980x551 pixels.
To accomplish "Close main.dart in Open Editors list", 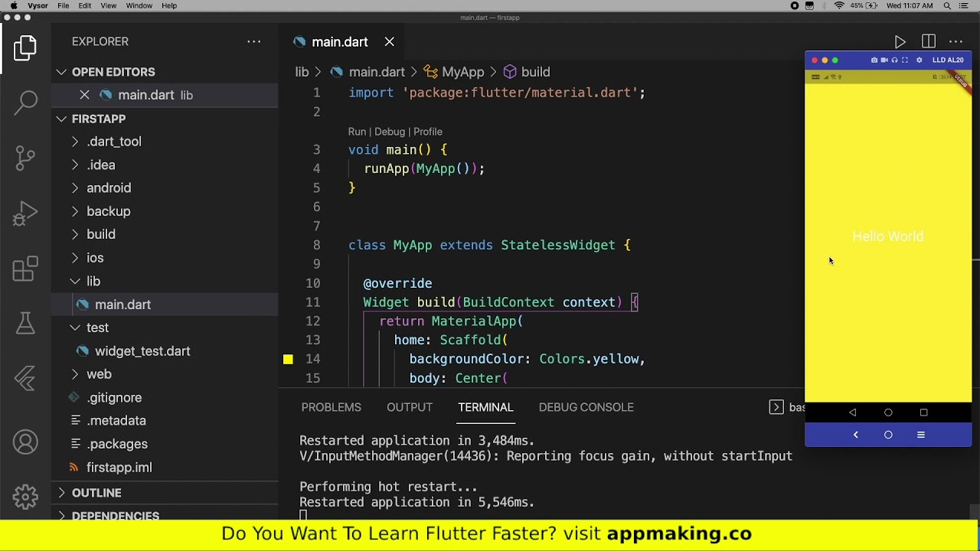I will click(84, 95).
